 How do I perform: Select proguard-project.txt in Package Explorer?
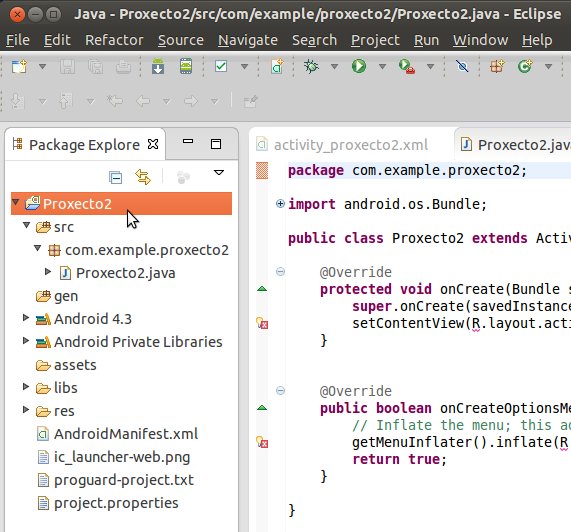click(x=116, y=480)
